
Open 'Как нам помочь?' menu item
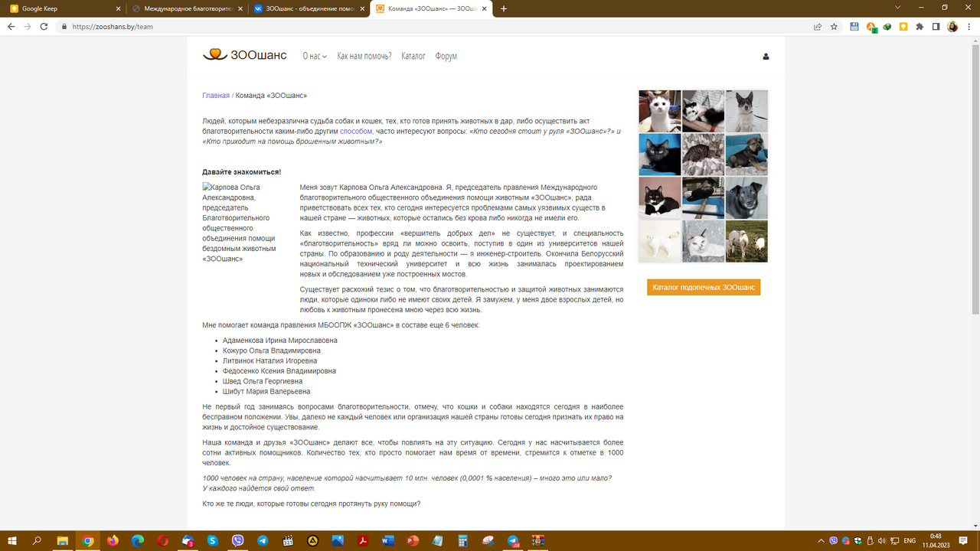pos(364,57)
